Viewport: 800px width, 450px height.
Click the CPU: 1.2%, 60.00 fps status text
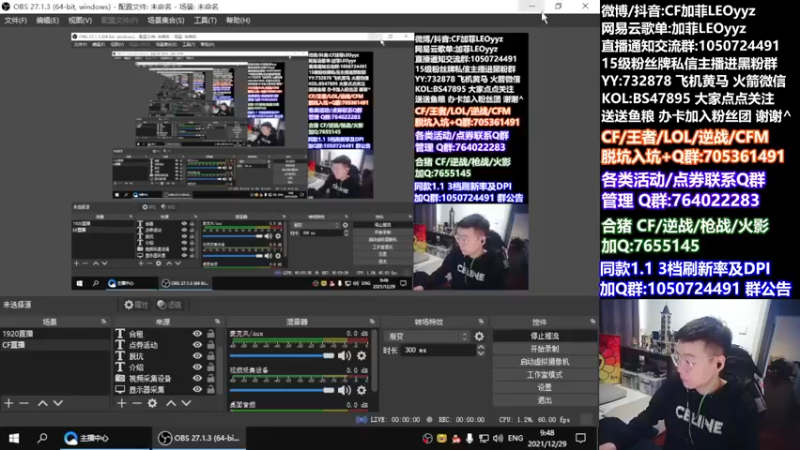(534, 419)
